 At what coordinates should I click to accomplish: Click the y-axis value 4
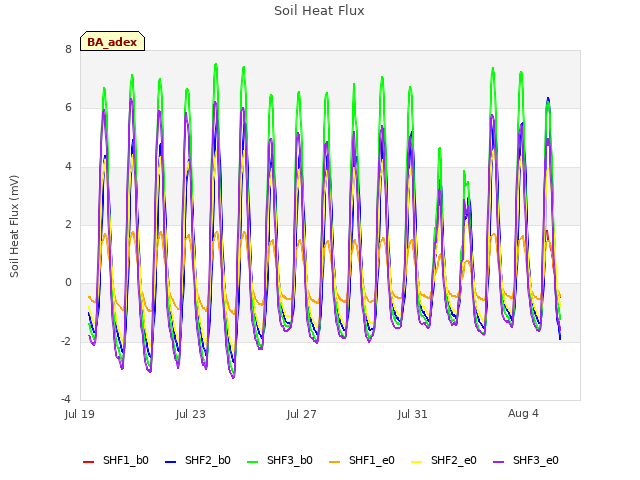coord(68,166)
